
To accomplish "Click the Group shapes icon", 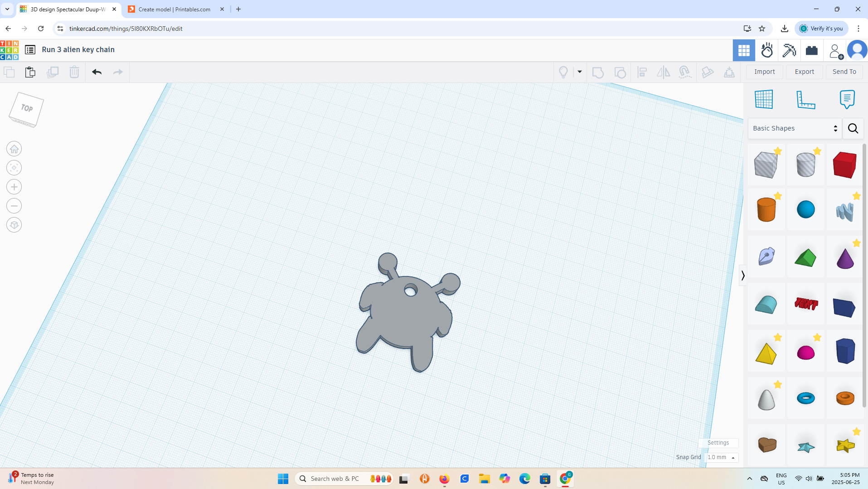I will (598, 72).
